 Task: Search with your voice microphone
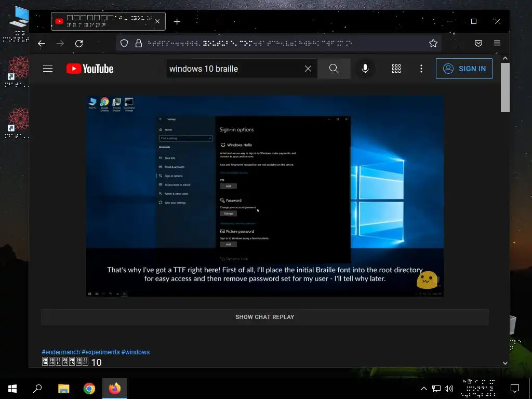click(x=365, y=69)
